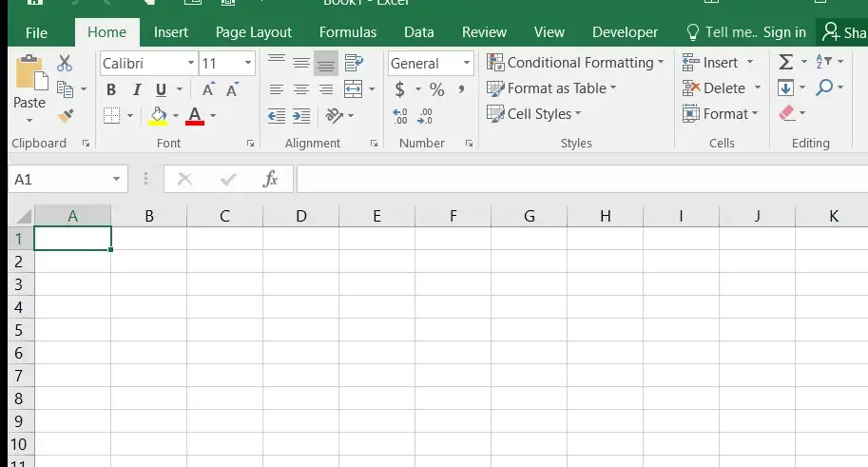This screenshot has width=868, height=467.
Task: Enable Center horizontal alignment
Action: point(301,90)
